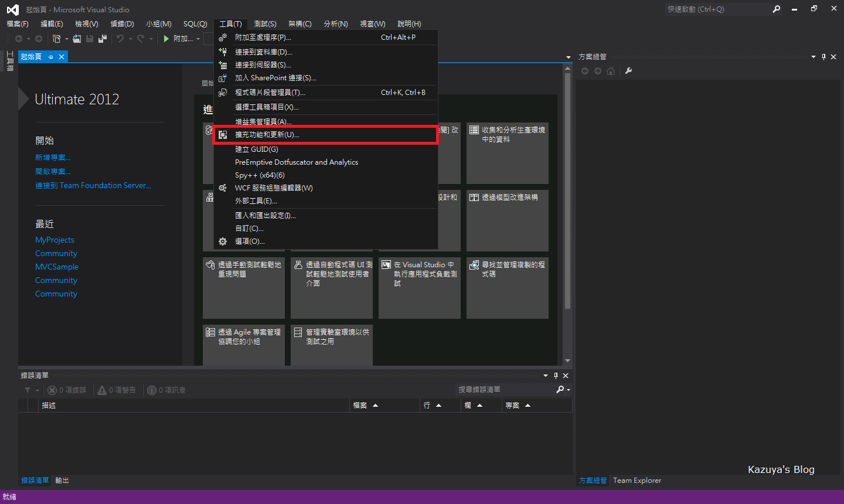Open the document tabs list dropdown arrow
The height and width of the screenshot is (504, 844).
(x=569, y=57)
